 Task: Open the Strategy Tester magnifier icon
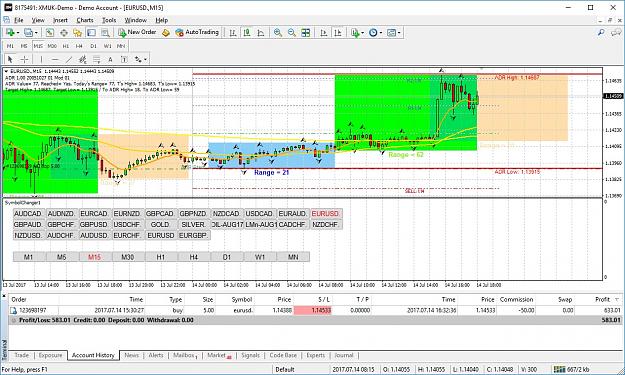[x=105, y=33]
